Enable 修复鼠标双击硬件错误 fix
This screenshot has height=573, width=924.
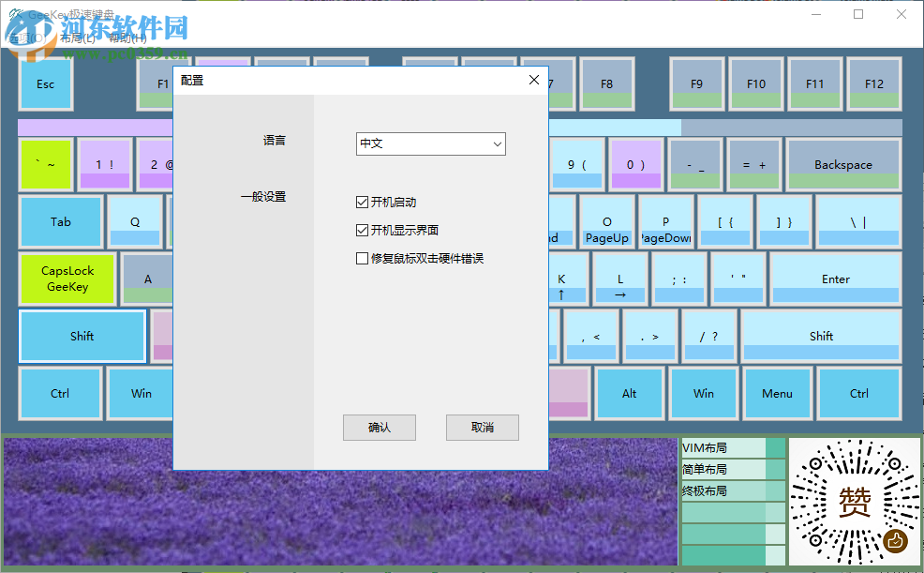362,258
